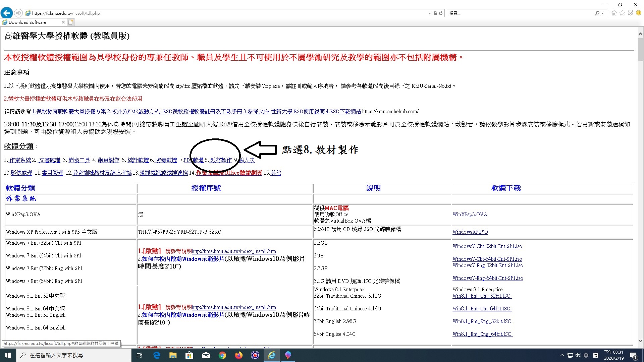Open the Tools gear icon
Image resolution: width=644 pixels, height=362 pixels.
[631, 13]
